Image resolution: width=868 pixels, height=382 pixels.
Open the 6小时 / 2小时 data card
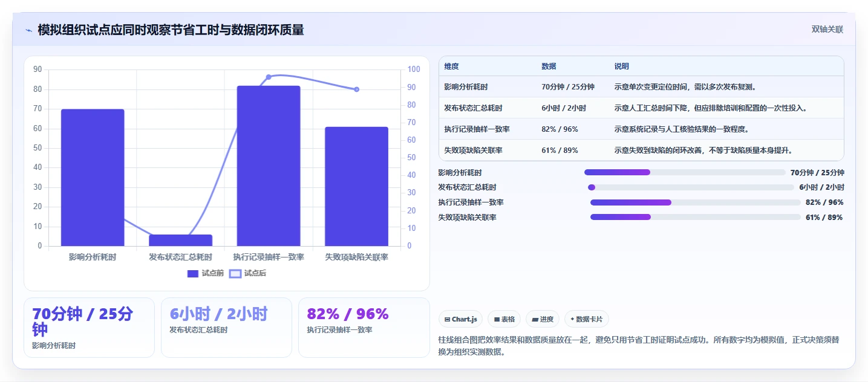click(x=226, y=328)
